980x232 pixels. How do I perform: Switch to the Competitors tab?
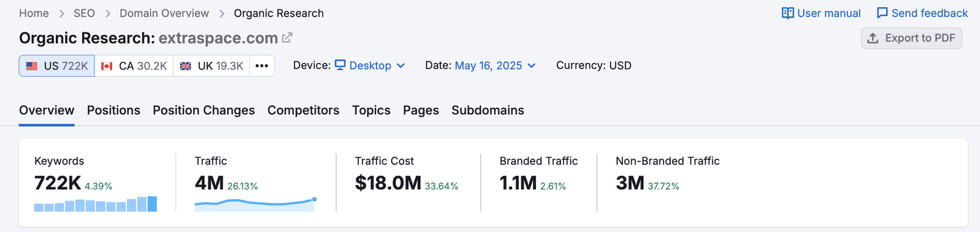tap(303, 110)
